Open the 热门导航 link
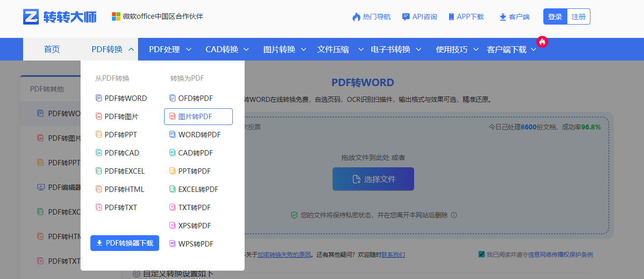The height and width of the screenshot is (279, 644). click(377, 17)
